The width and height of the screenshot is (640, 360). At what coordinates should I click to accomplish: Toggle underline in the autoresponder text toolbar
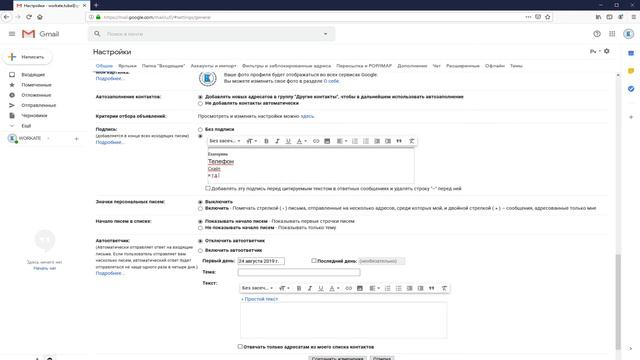[x=321, y=288]
